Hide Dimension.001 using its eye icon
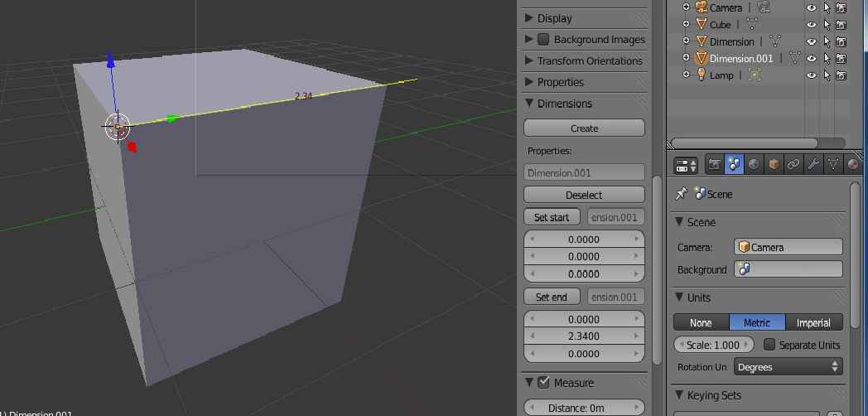This screenshot has width=868, height=416. (x=812, y=58)
